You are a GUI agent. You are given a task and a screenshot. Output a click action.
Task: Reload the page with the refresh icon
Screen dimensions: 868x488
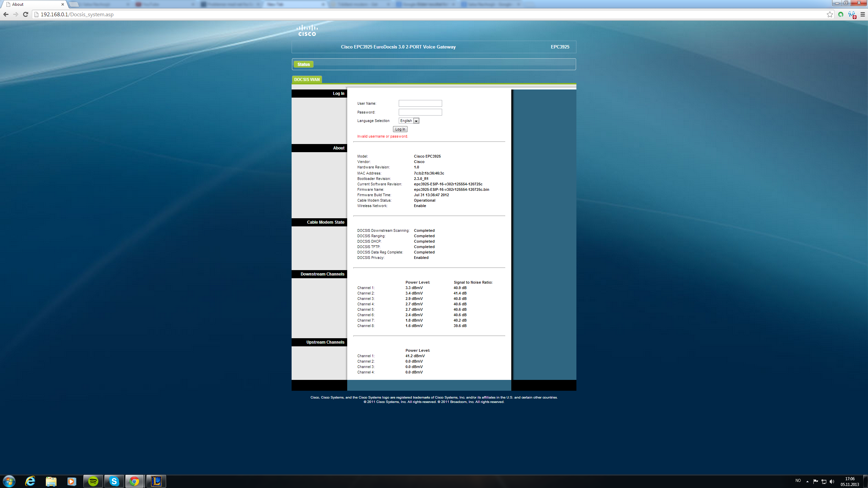[25, 14]
